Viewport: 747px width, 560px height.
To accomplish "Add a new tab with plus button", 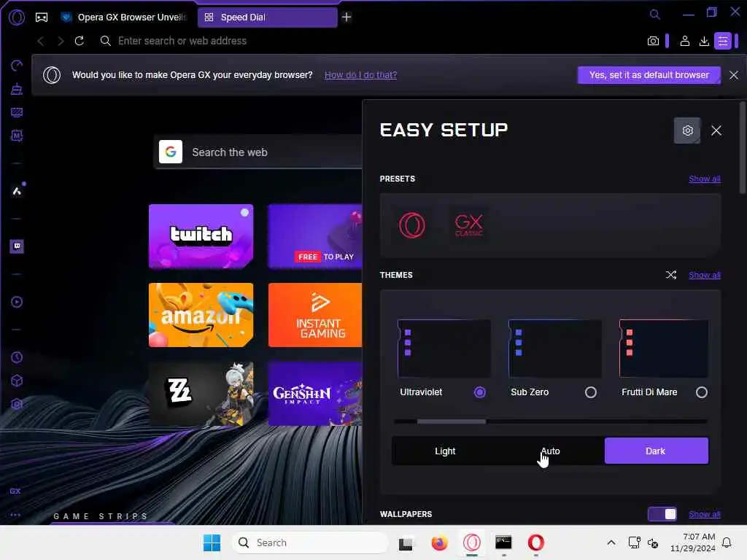I will (x=347, y=17).
